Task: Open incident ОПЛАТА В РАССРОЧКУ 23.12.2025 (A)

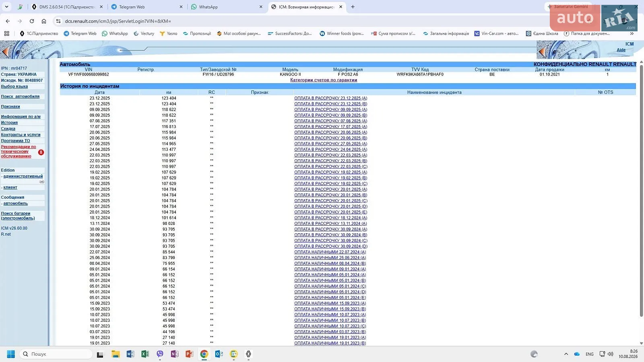Action: 330,98
